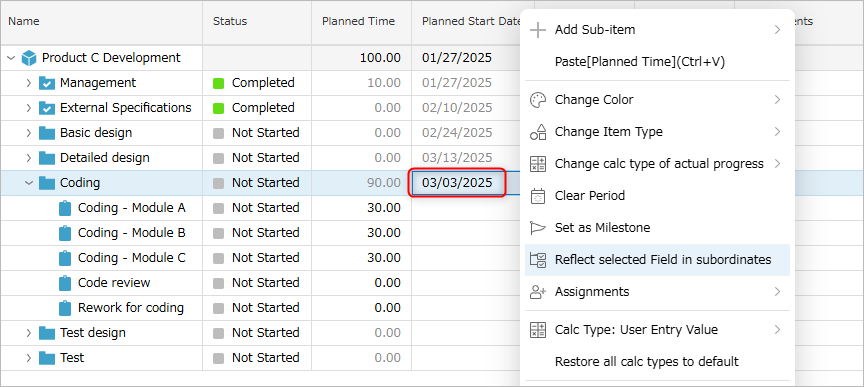Click the Assignments person icon

click(537, 292)
